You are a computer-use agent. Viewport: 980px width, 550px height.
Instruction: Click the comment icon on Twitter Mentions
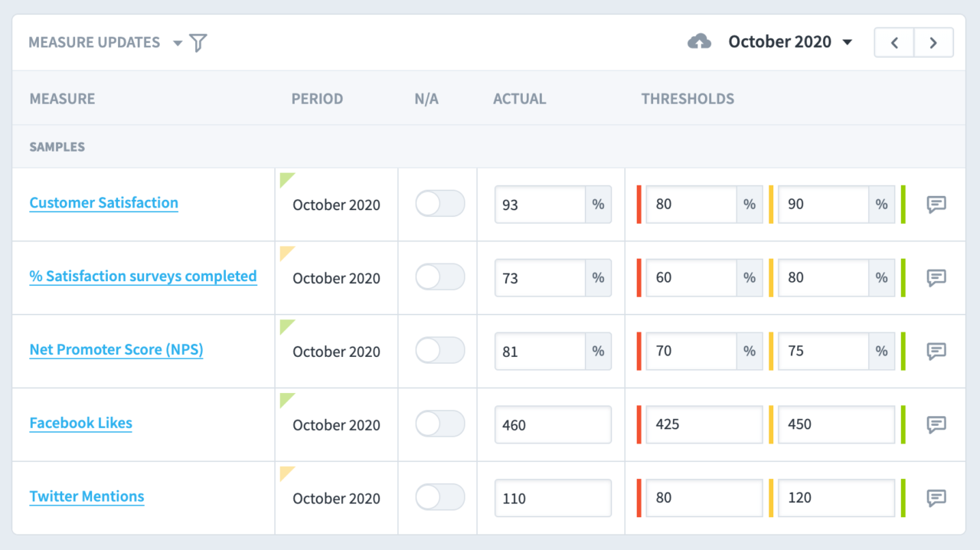[935, 498]
